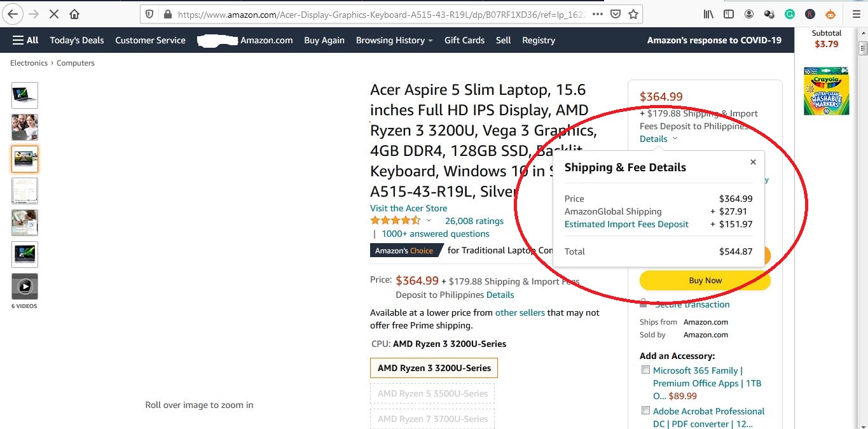This screenshot has width=868, height=429.
Task: Click the browser Forward arrow button
Action: pos(34,14)
